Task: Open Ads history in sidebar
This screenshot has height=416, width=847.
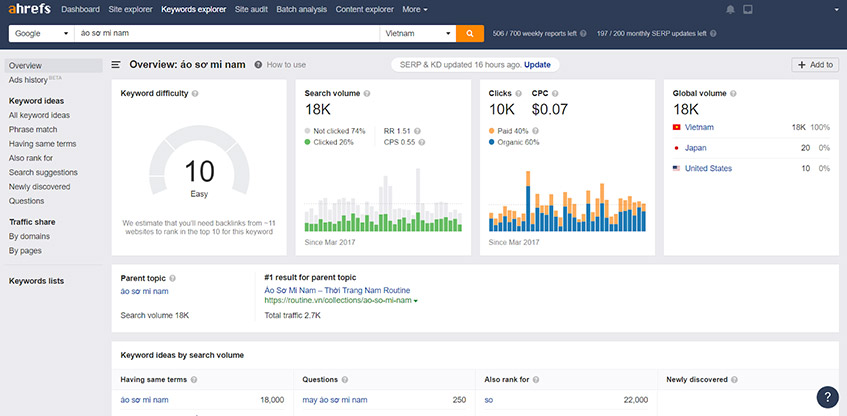Action: (28, 80)
